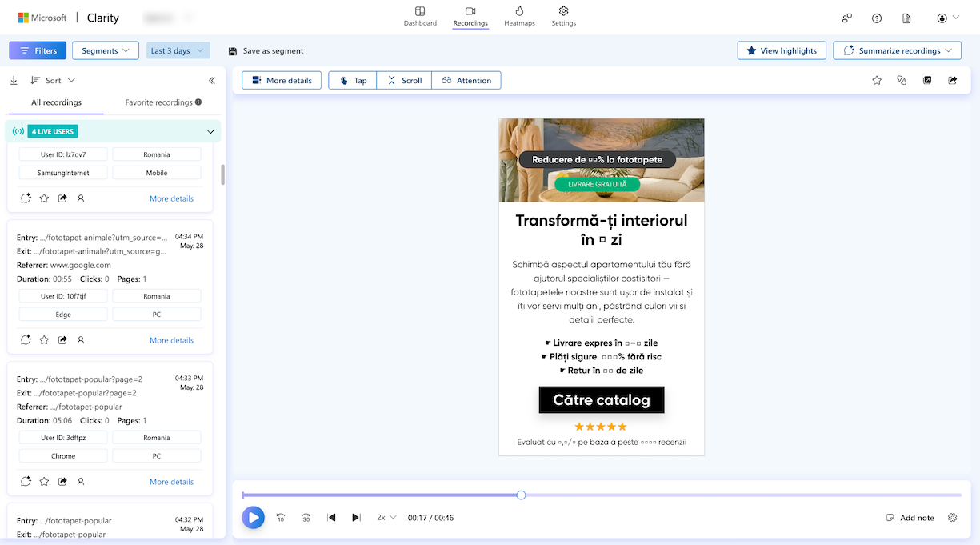Screen dimensions: 980x545
Task: Click More details button above the player
Action: [x=282, y=80]
